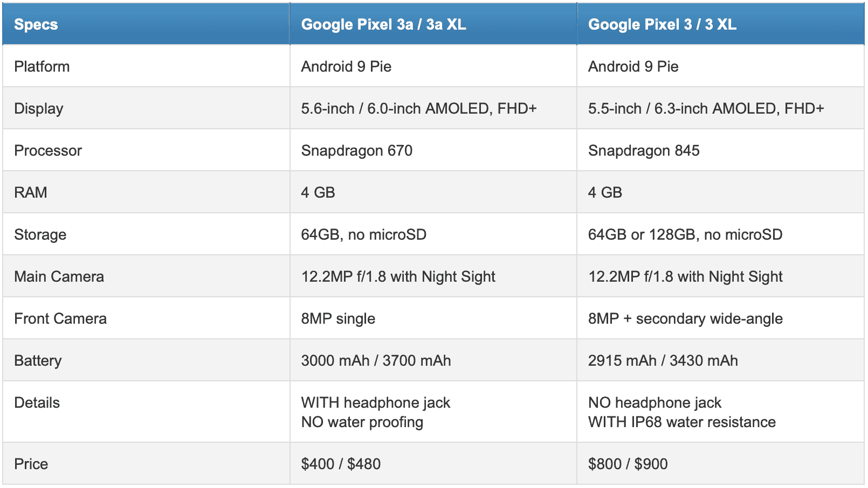Click the 2915 mAh / 3430 mAh cell

click(663, 360)
